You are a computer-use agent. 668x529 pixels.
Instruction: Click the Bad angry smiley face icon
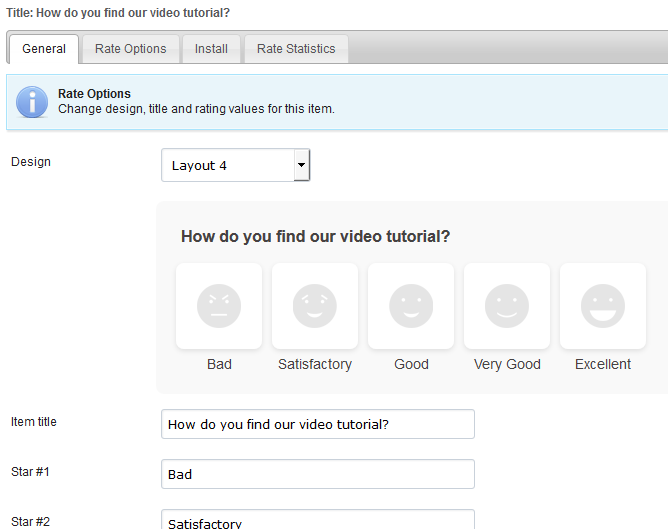point(219,306)
